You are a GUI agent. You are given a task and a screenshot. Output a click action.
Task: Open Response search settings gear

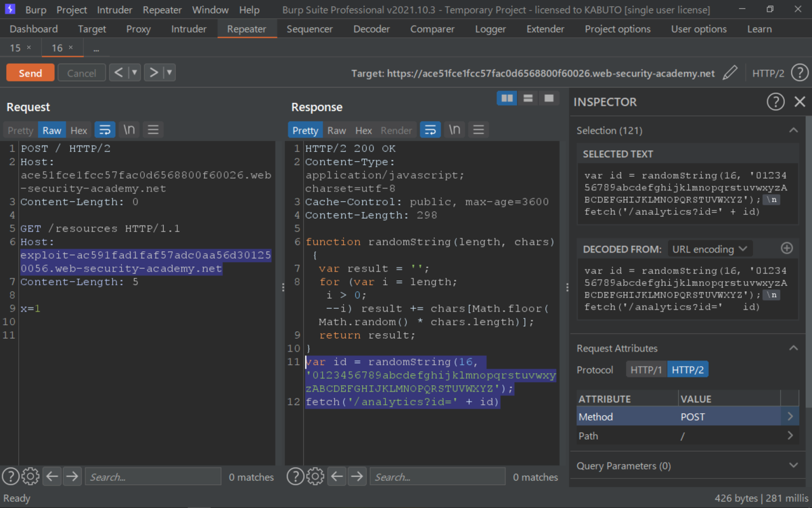coord(315,477)
